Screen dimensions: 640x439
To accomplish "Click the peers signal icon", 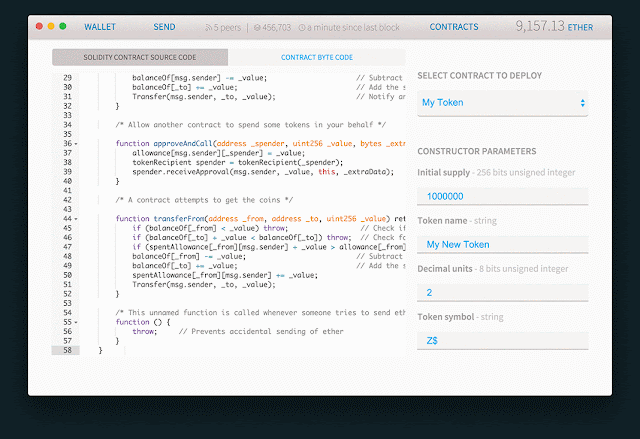I will click(x=208, y=28).
